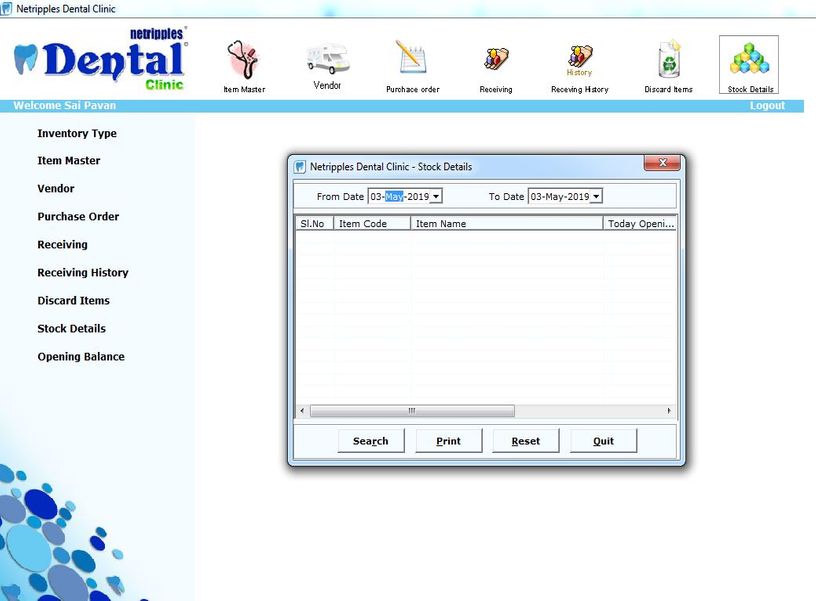816x601 pixels.
Task: Open the From Date dropdown arrow
Action: pos(436,197)
